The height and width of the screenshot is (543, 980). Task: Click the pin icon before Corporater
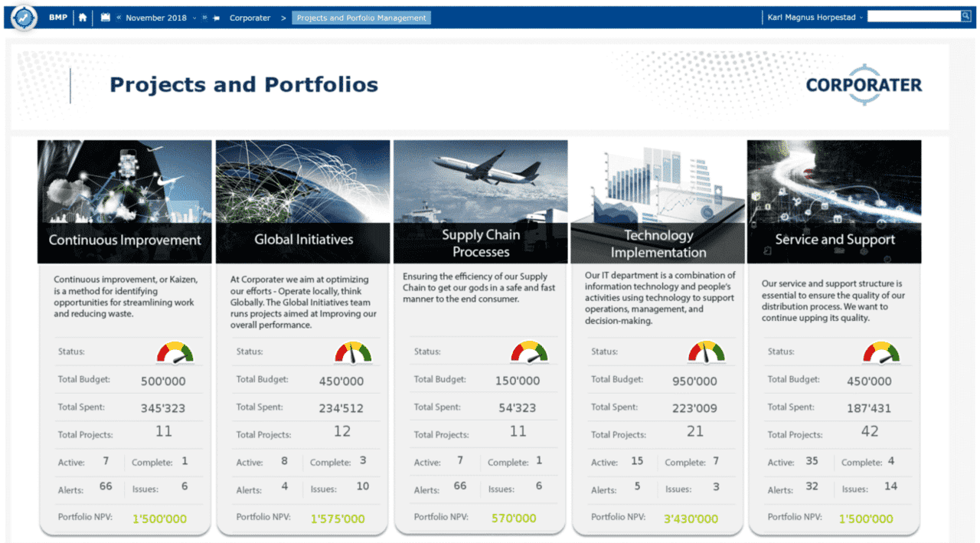click(217, 18)
